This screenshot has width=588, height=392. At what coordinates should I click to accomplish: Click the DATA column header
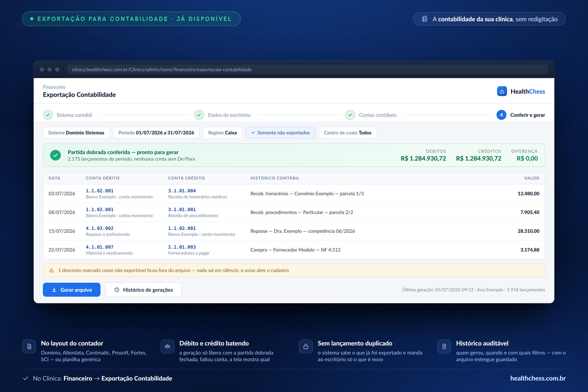click(x=55, y=178)
